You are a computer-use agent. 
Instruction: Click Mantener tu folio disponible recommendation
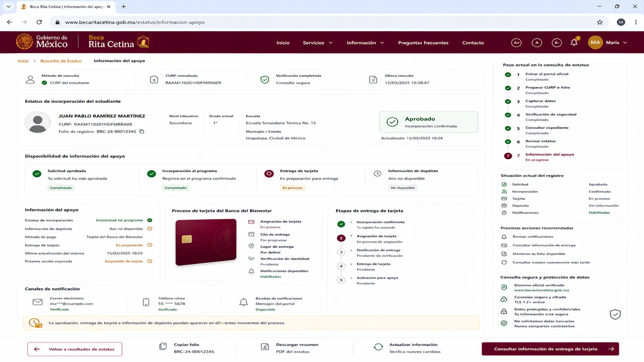click(x=539, y=254)
